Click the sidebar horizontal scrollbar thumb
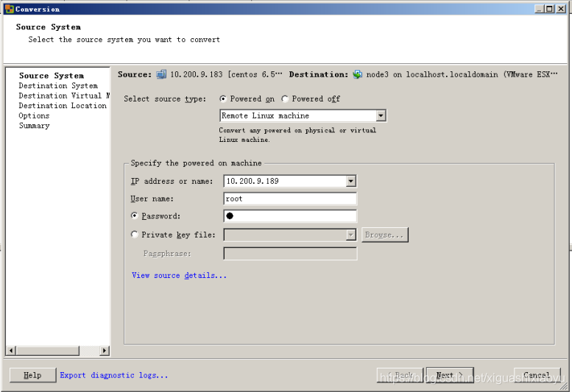Screen dimensions: 572x392 48,351
